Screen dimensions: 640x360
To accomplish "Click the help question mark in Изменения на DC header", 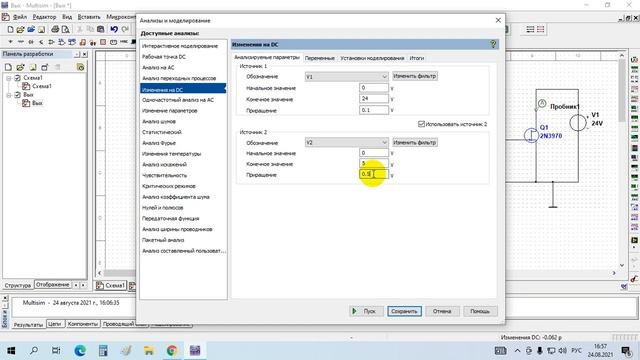I will pyautogui.click(x=493, y=44).
